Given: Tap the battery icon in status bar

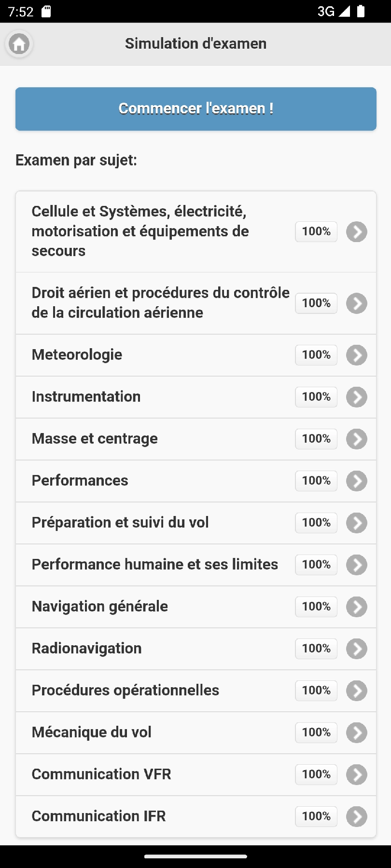Looking at the screenshot, I should [x=361, y=12].
